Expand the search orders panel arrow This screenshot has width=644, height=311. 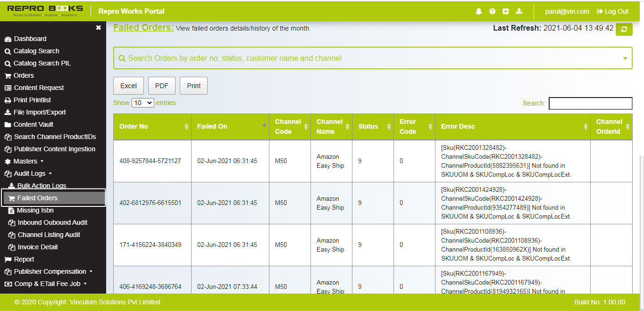coord(625,58)
